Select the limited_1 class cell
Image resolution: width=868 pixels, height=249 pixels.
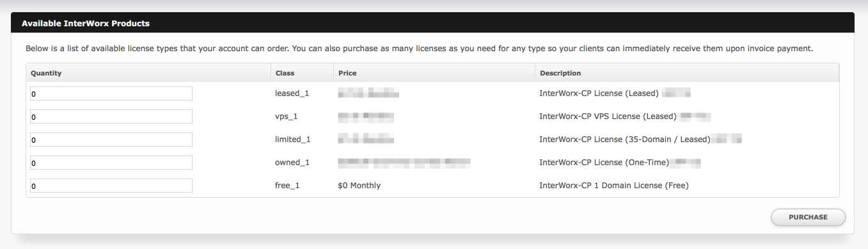pos(293,140)
